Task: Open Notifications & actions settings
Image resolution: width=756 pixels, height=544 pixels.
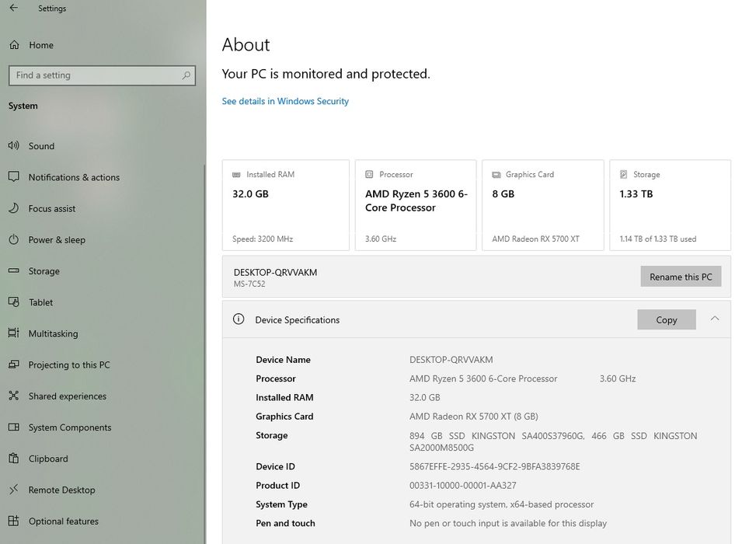Action: point(74,177)
